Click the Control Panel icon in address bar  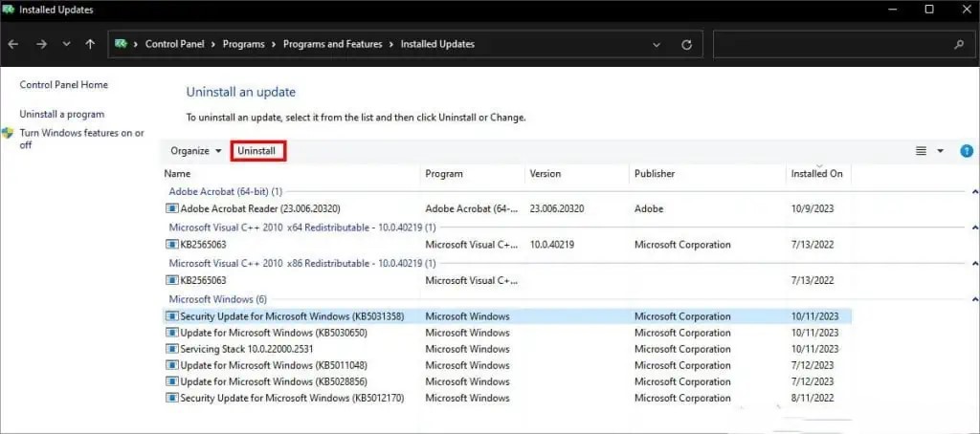click(x=122, y=44)
